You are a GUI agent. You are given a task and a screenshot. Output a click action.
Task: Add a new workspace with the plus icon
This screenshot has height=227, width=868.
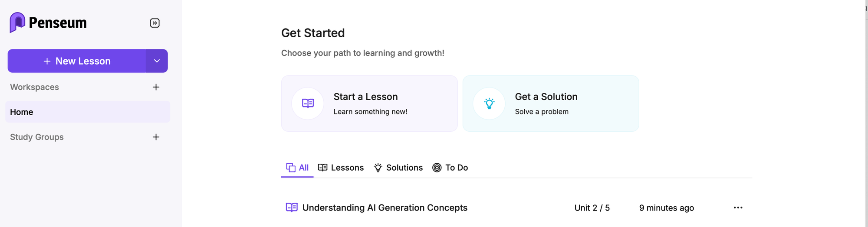[156, 87]
